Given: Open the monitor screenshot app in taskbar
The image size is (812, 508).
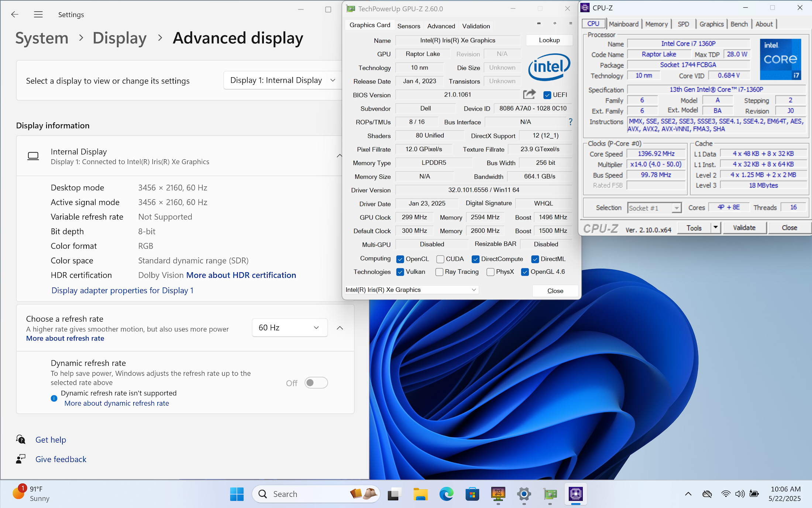Looking at the screenshot, I should pyautogui.click(x=498, y=494).
